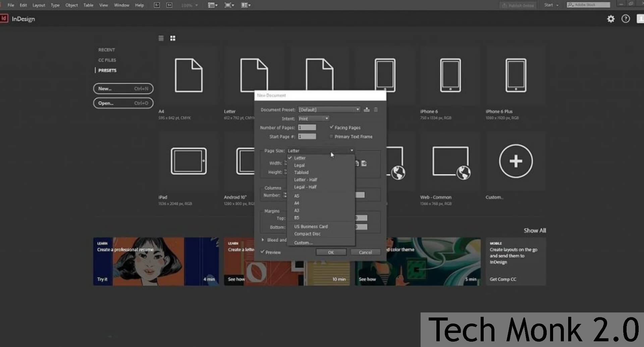Click the Number of Pages field

307,127
